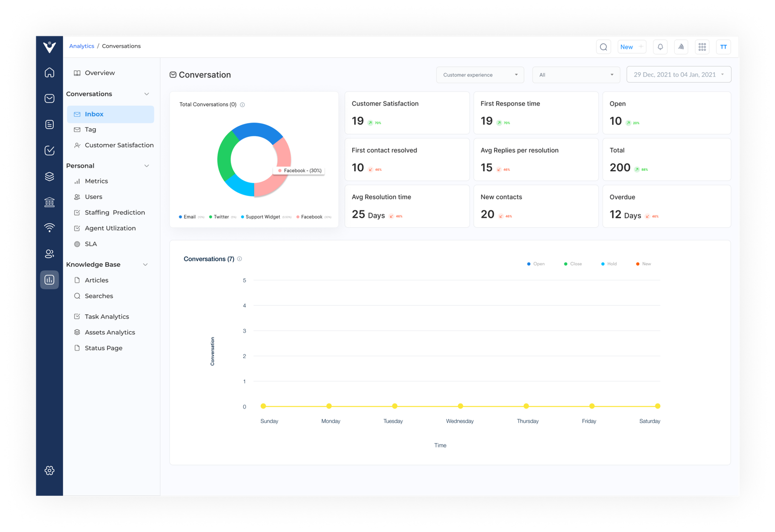Click the Analytics breadcrumb link
The image size is (775, 532).
(x=81, y=46)
